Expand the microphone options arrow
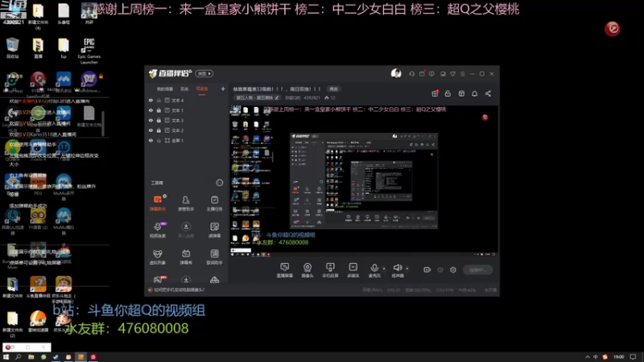Screen dimensions: 644x362 point(385,269)
